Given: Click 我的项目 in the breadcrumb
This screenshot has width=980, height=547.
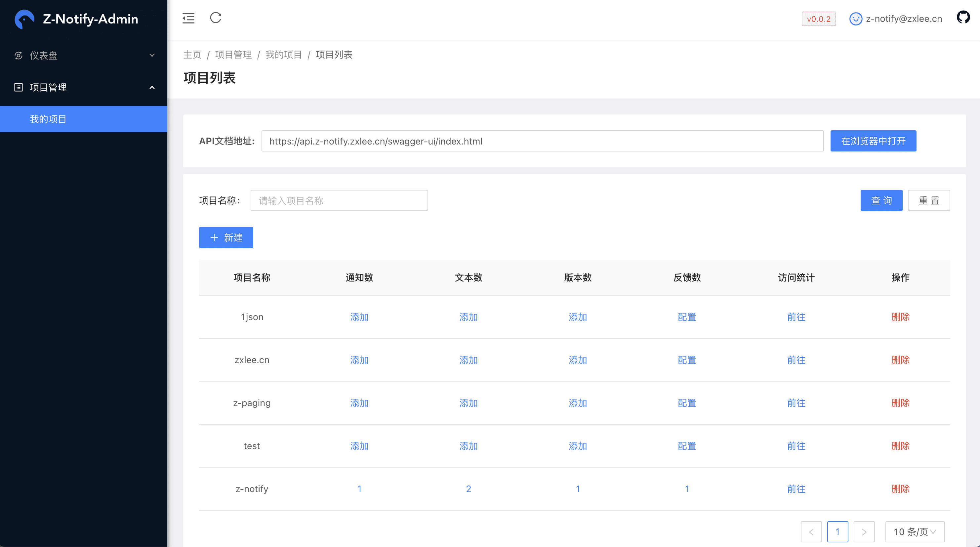Looking at the screenshot, I should [x=284, y=55].
